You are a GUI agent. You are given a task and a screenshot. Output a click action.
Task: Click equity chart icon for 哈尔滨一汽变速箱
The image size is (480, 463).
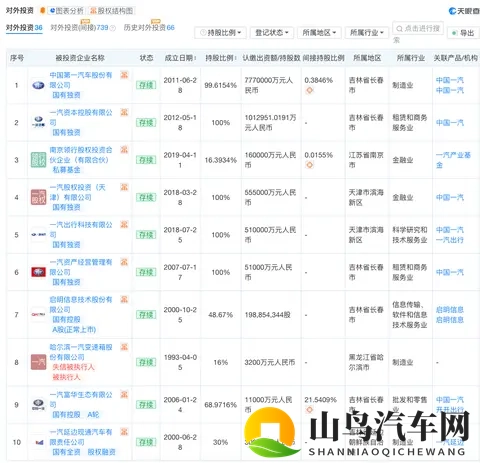[x=124, y=347]
